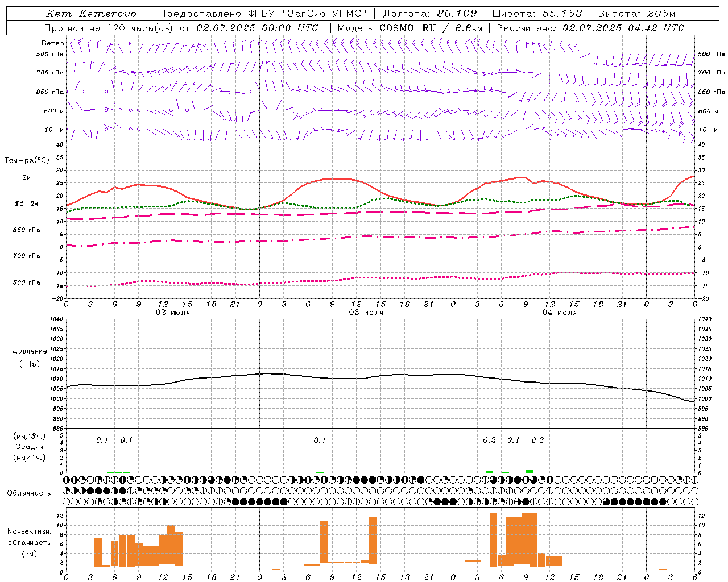Click the Облачность row label

point(29,493)
